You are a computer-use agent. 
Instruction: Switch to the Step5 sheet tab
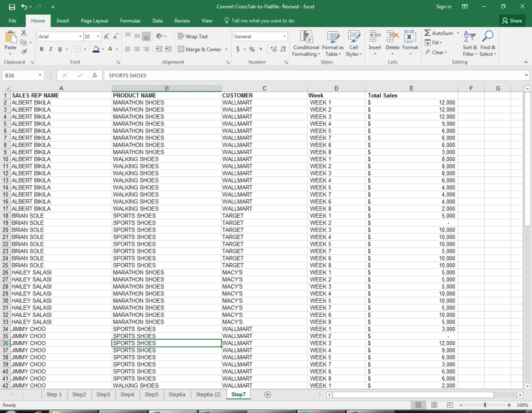pos(151,395)
